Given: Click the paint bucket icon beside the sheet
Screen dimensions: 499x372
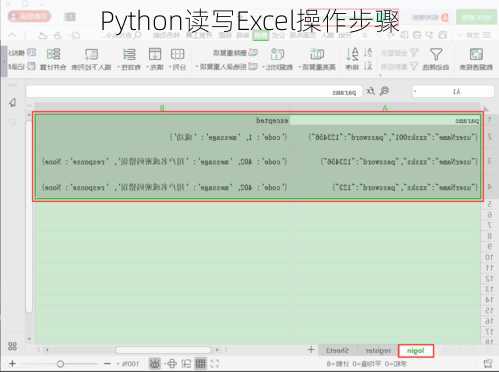Looking at the screenshot, I should tap(13, 103).
